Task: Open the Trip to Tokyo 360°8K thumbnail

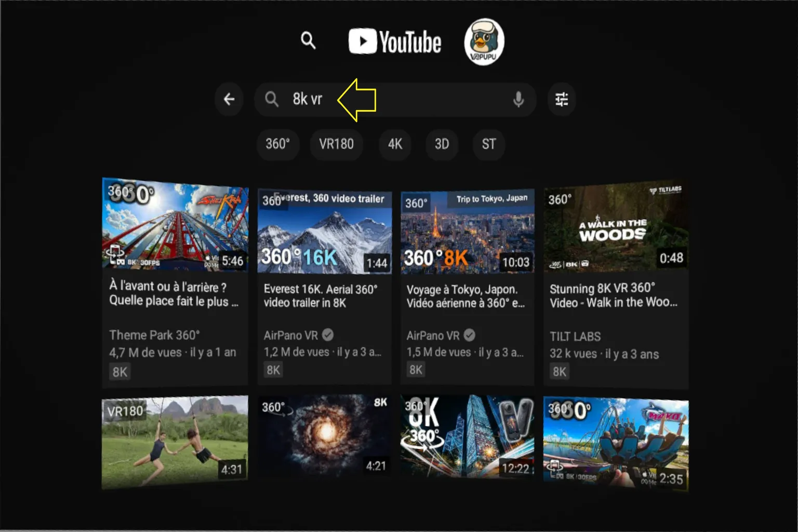Action: (x=468, y=231)
